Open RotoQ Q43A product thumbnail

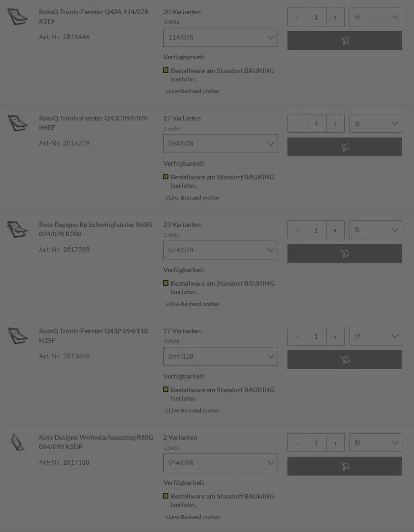point(18,17)
